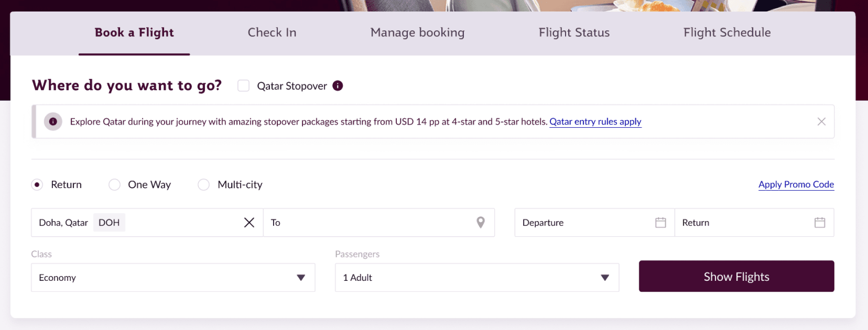Click the info icon in the notice banner
The image size is (868, 330).
pos(53,122)
